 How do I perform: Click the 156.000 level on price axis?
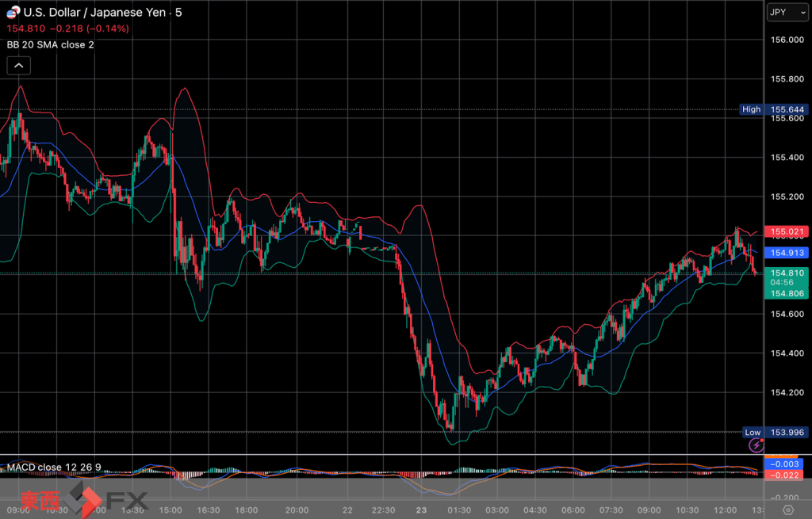(x=787, y=40)
